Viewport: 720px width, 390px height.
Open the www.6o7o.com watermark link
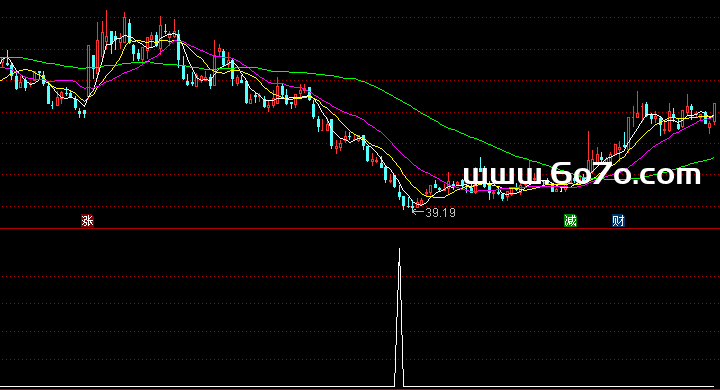(582, 175)
